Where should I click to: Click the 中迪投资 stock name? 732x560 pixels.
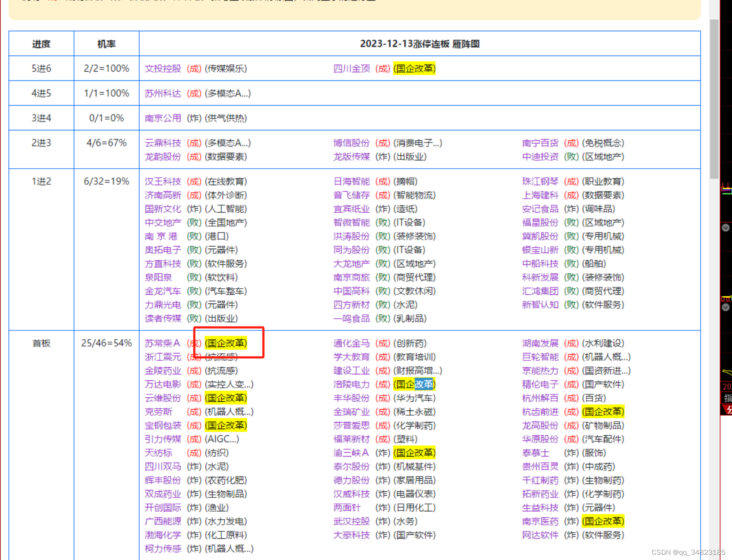tap(540, 157)
